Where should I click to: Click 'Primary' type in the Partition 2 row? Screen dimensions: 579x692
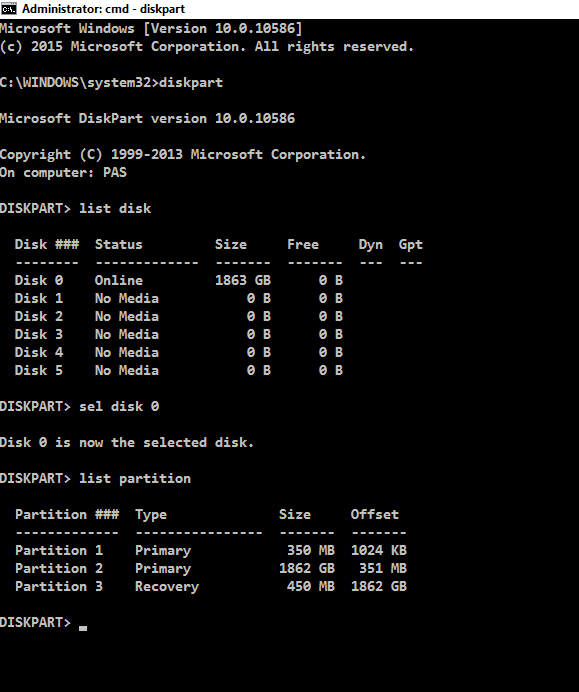[163, 569]
